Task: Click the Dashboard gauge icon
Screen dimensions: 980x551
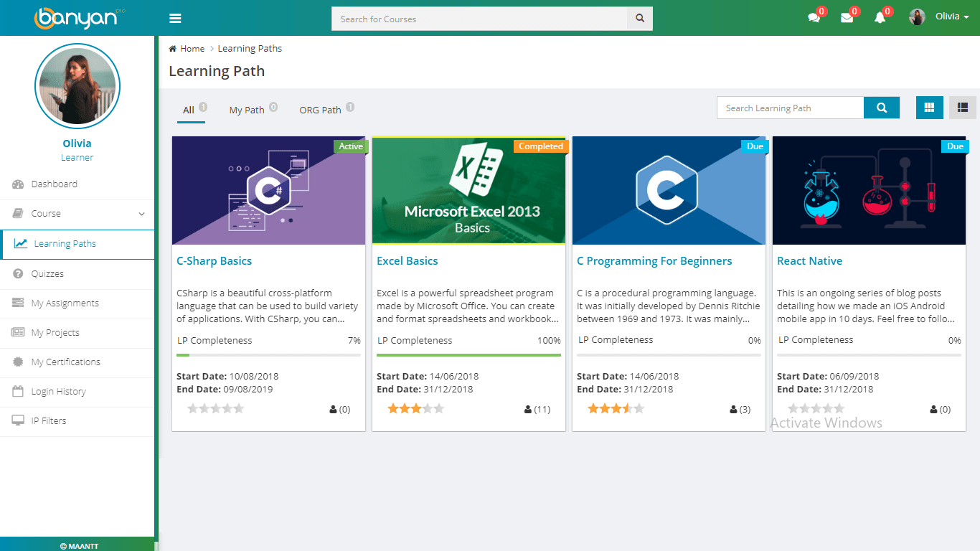Action: pos(18,184)
